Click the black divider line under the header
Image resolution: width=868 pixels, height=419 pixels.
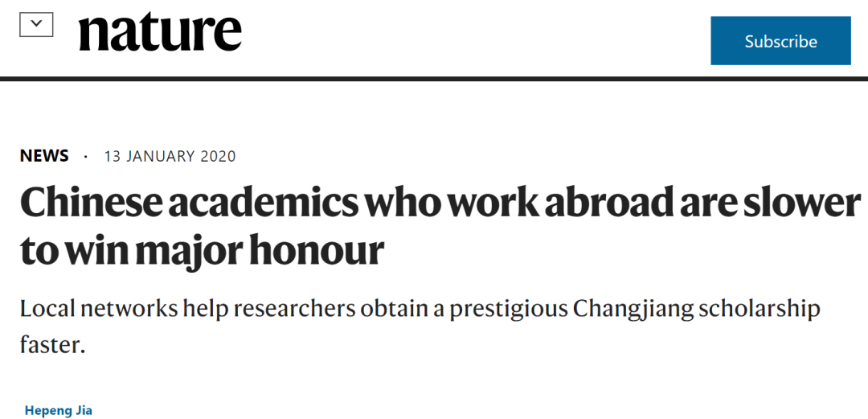(x=434, y=79)
